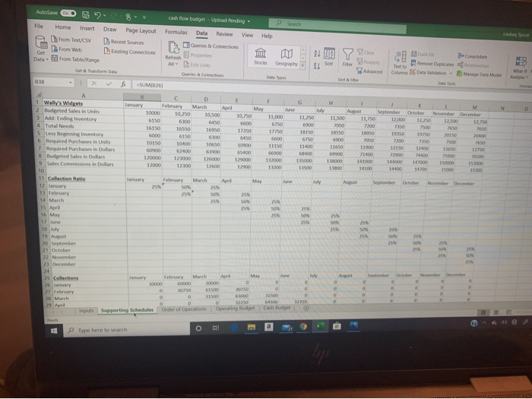Screen dimensions: 532x399
Task: Open the Cash Budget sheet tab
Action: tap(277, 308)
